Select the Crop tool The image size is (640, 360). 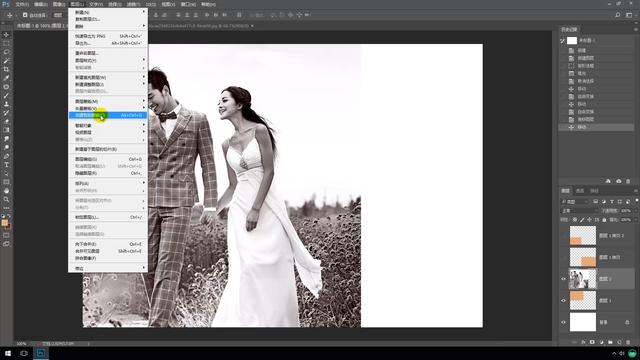(x=6, y=69)
